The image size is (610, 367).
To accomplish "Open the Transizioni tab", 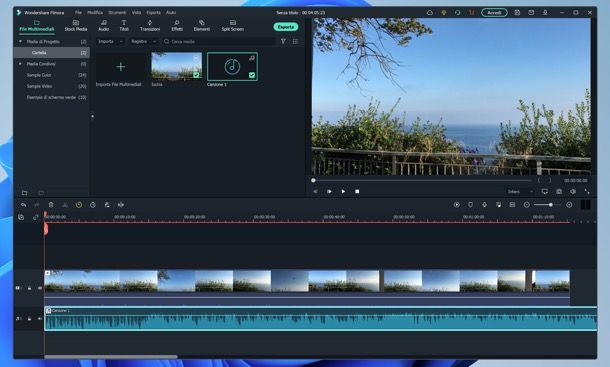I will click(150, 26).
